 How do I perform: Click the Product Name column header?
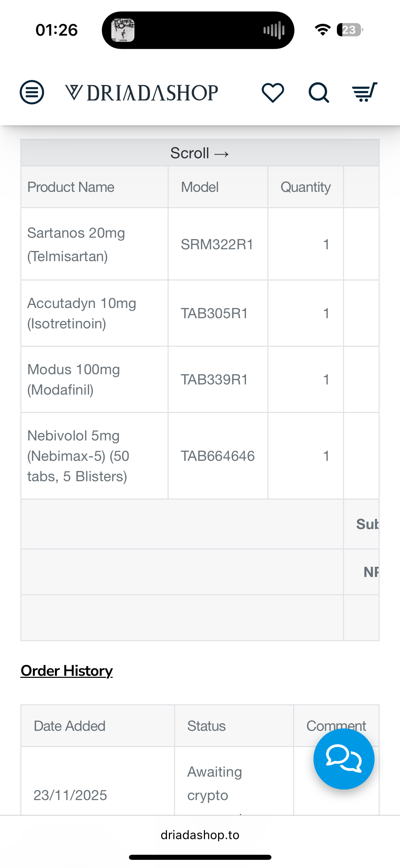click(71, 187)
